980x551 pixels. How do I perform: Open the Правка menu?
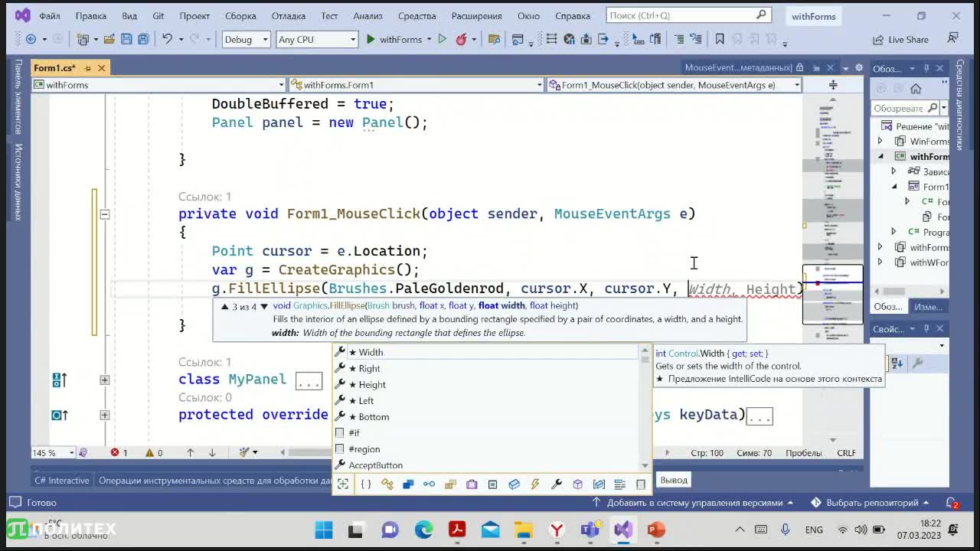click(x=91, y=15)
